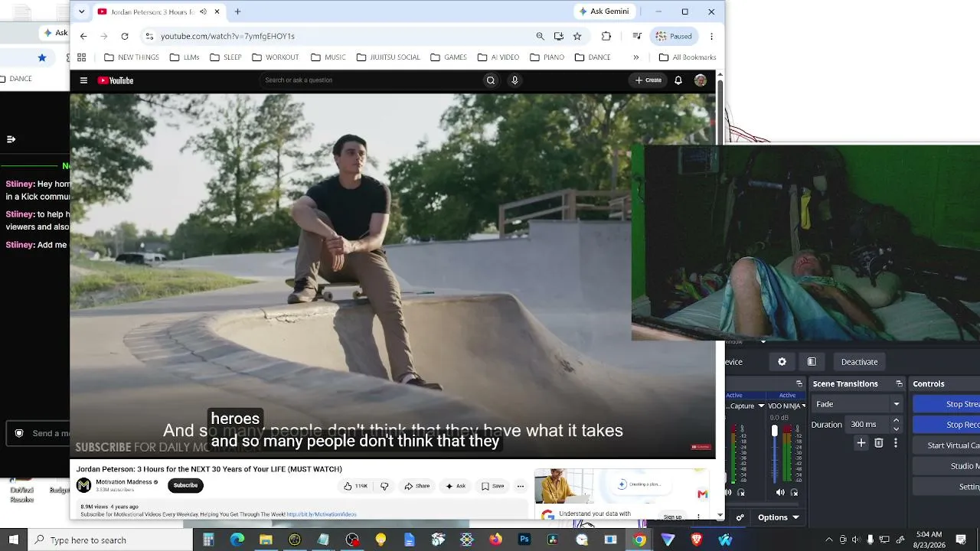The image size is (980, 551).
Task: Go back to the previous page in Chrome
Action: pyautogui.click(x=83, y=36)
